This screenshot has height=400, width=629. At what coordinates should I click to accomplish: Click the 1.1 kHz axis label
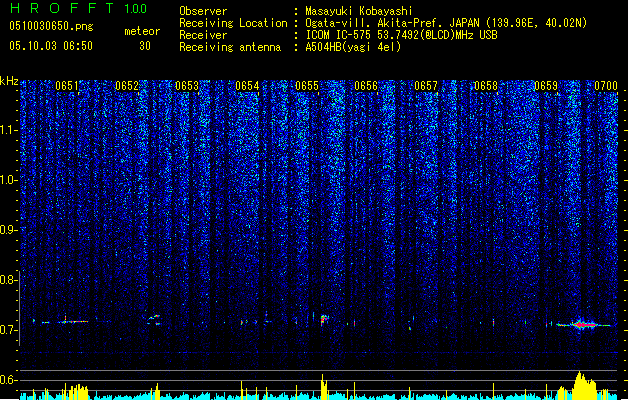point(9,130)
